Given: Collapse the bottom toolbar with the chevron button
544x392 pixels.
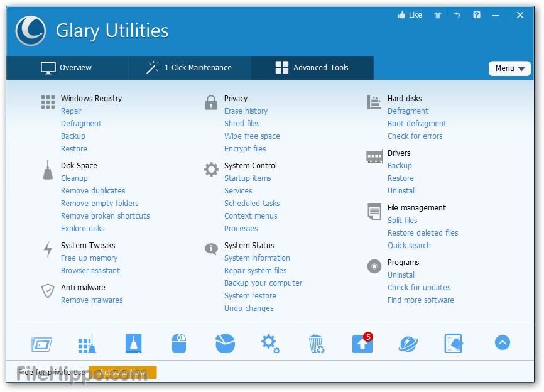Looking at the screenshot, I should 502,342.
